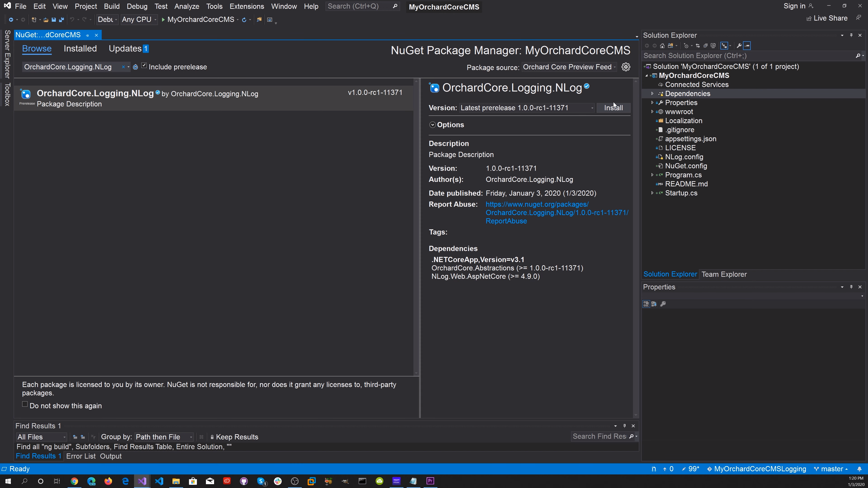Toggle auto-hide pin on Solution Explorer
Viewport: 868px width, 488px height.
(851, 35)
